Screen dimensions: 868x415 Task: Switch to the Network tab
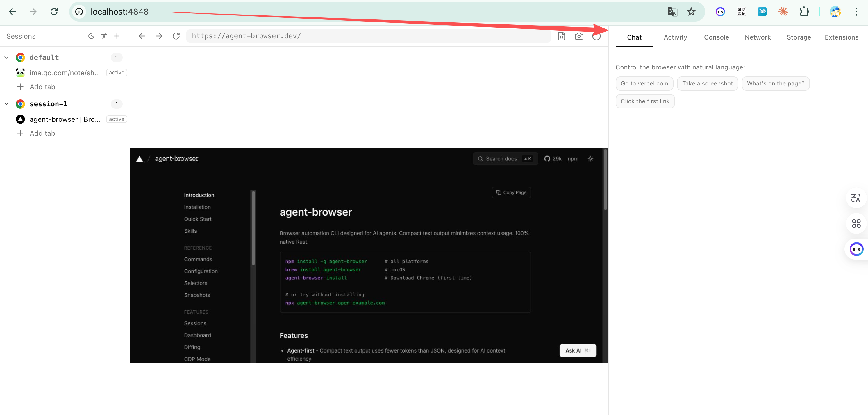click(x=758, y=37)
